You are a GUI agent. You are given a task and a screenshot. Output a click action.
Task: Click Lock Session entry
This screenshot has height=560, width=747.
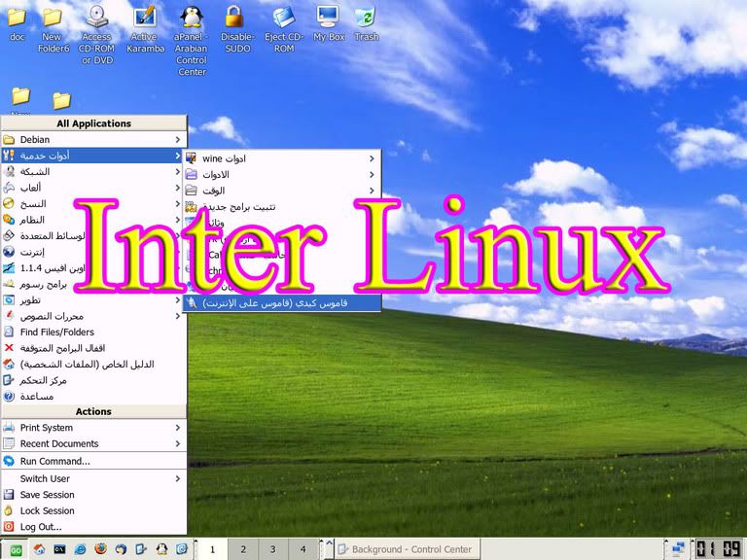click(93, 511)
